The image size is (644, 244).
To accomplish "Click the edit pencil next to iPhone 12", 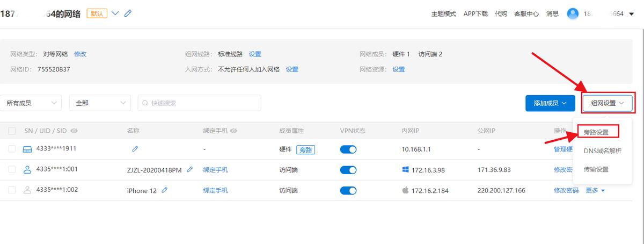I will pos(165,190).
